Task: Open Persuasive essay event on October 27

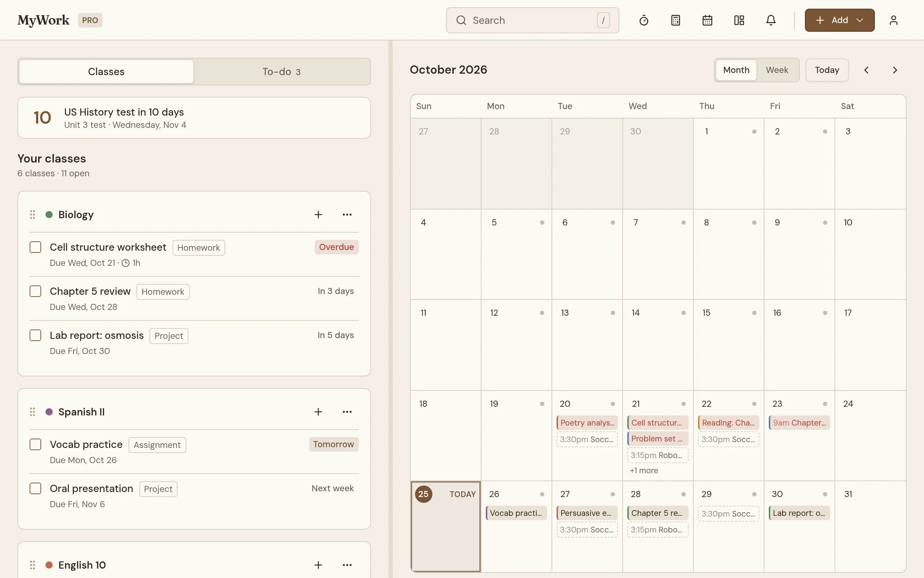Action: 587,513
